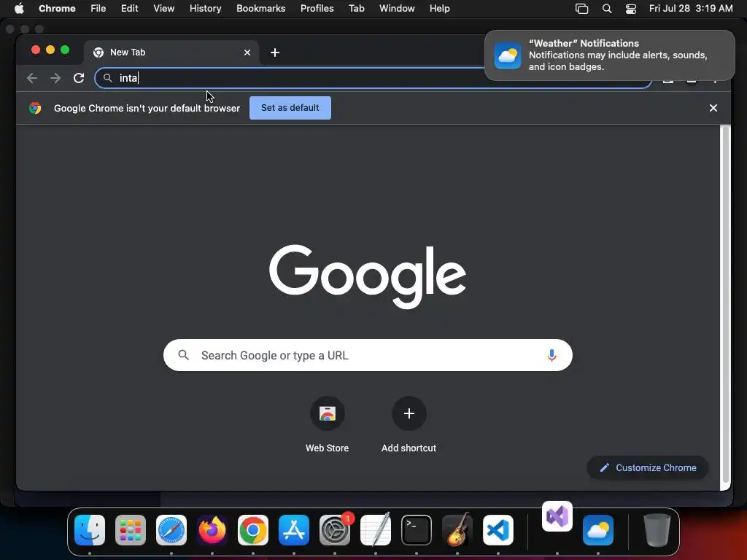Dismiss the default browser infobar
The height and width of the screenshot is (560, 747).
[x=713, y=108]
